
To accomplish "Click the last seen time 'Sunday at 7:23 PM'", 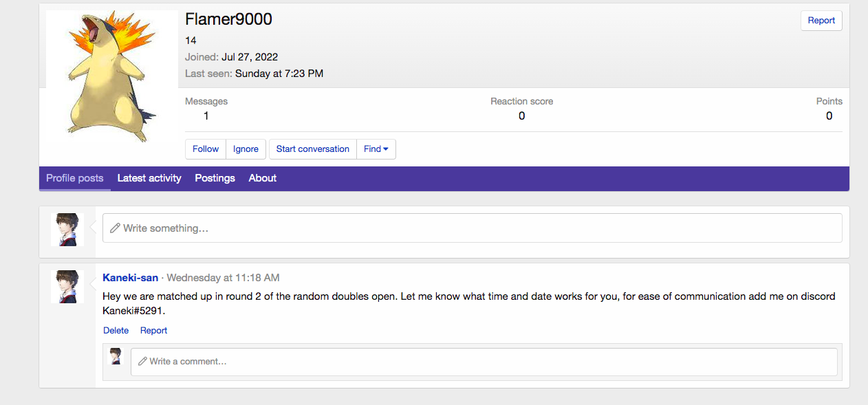I will (279, 74).
